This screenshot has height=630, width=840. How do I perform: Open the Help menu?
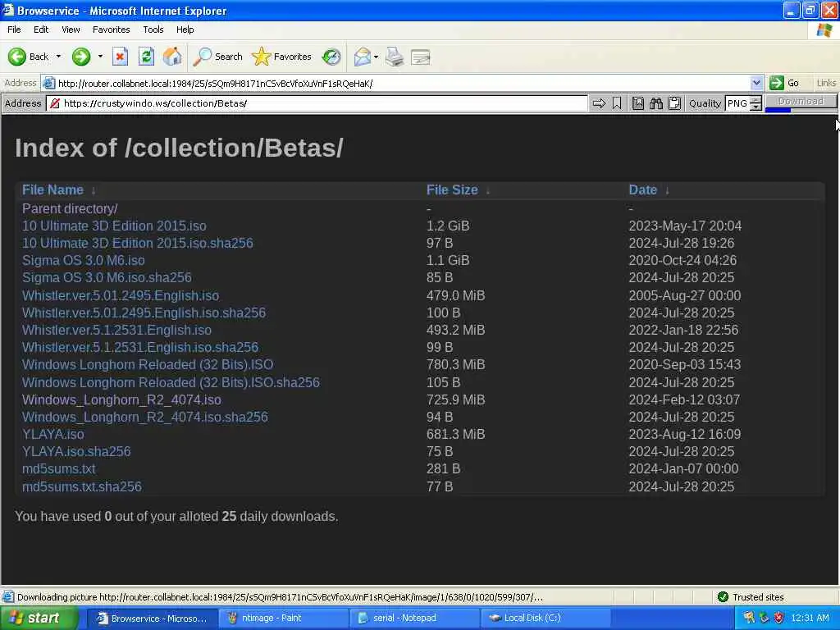(x=185, y=30)
